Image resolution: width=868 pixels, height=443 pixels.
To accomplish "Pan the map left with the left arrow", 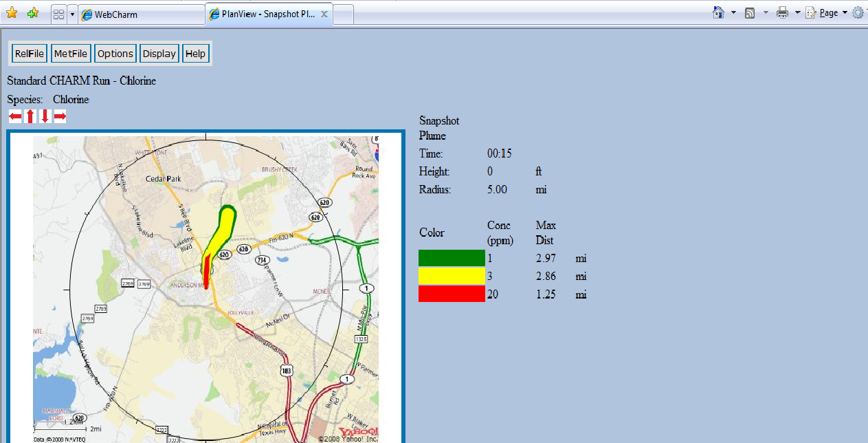I will (15, 117).
